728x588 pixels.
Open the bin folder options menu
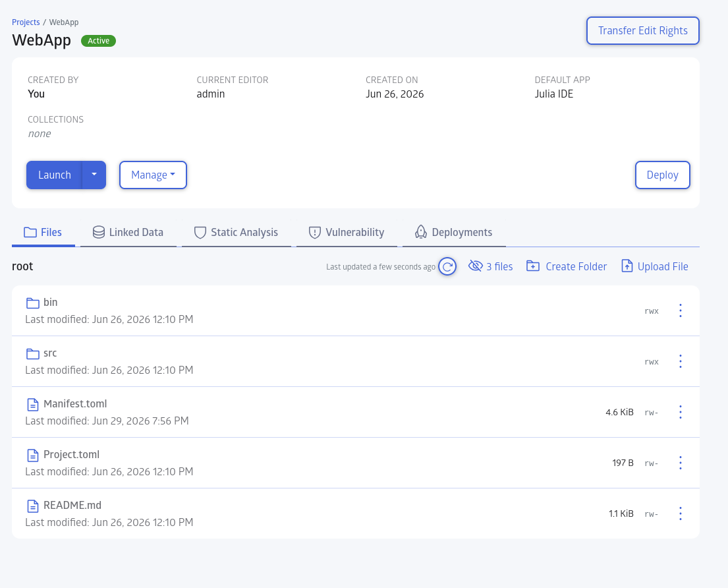[681, 310]
